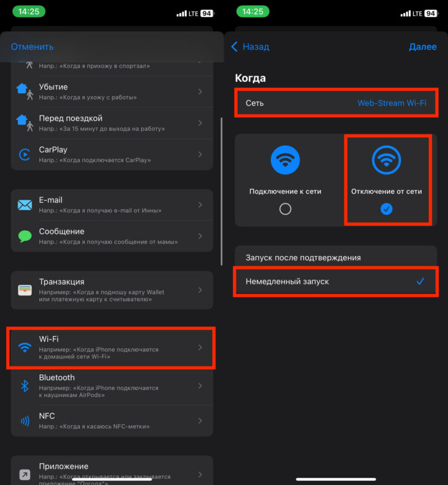This screenshot has height=485, width=448.
Task: Tap the CarPlay icon
Action: [x=25, y=154]
